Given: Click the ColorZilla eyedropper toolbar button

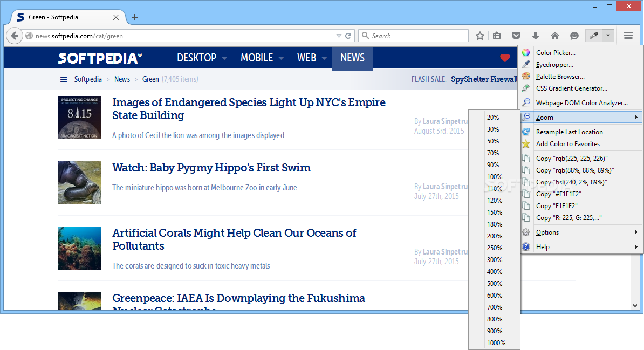Looking at the screenshot, I should 593,36.
